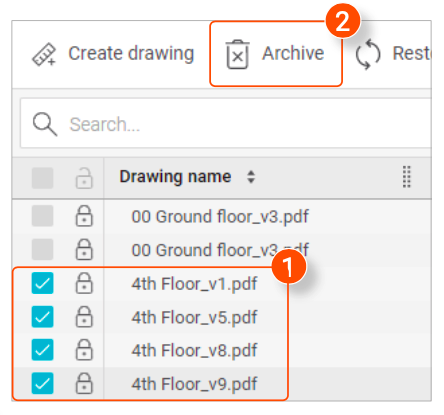Uncheck the 4th Floor_v8.pdf checkbox

click(x=42, y=350)
